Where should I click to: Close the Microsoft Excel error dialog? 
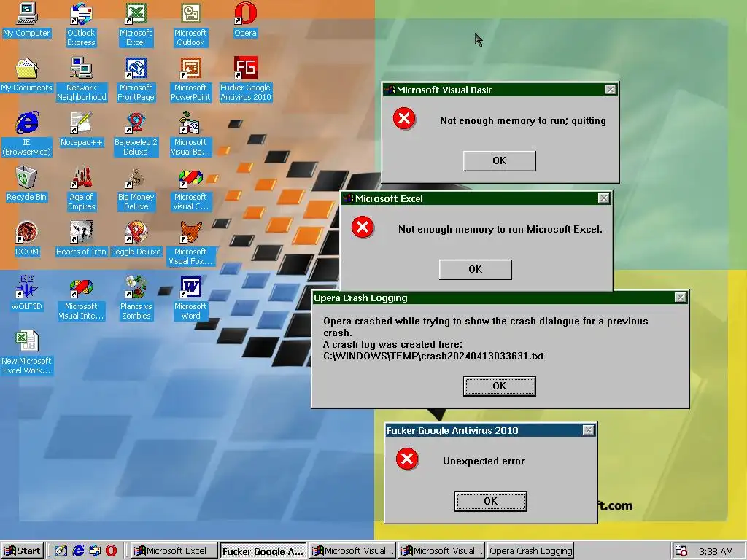603,198
